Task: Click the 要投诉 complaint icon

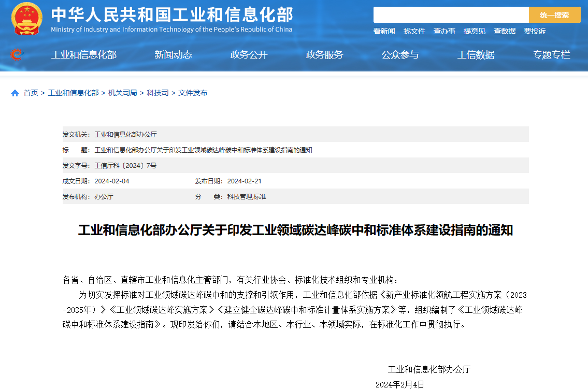Action: click(534, 31)
